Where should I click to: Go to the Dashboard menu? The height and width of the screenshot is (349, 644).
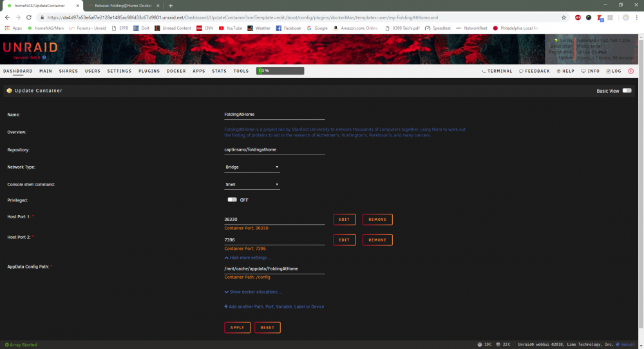17,71
